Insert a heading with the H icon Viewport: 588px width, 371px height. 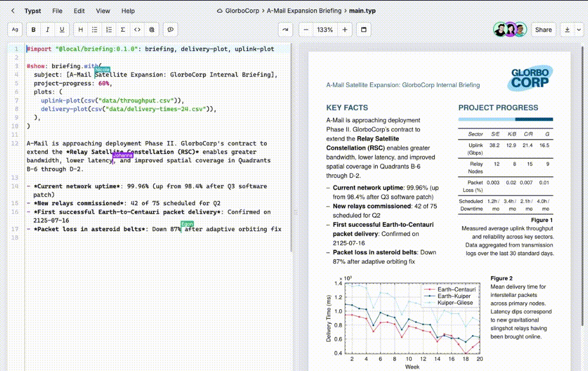tap(80, 29)
